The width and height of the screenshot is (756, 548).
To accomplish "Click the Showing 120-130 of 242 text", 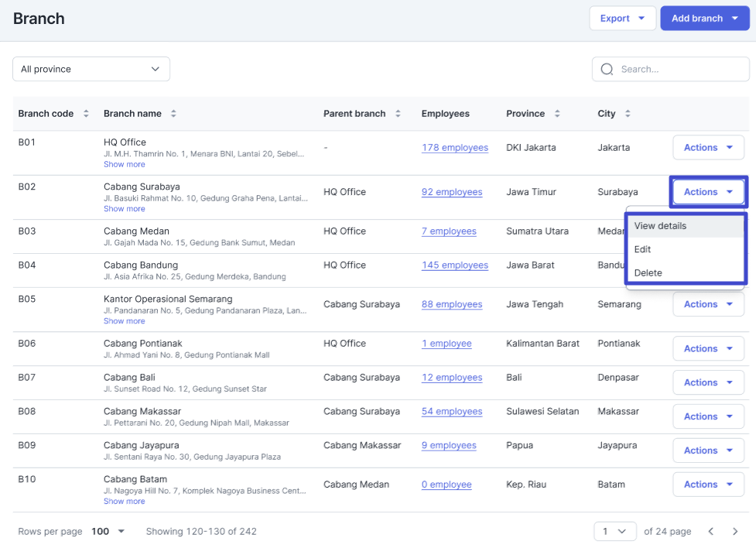I will point(201,532).
